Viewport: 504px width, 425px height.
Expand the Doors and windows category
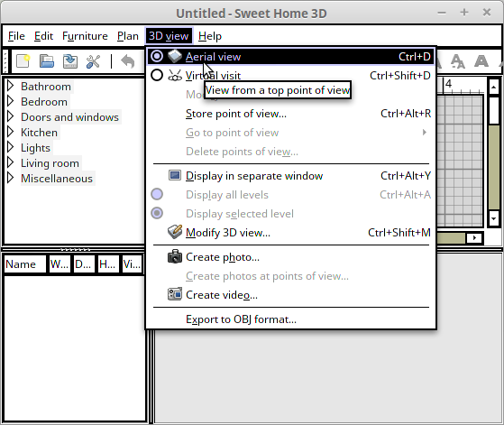tap(10, 116)
